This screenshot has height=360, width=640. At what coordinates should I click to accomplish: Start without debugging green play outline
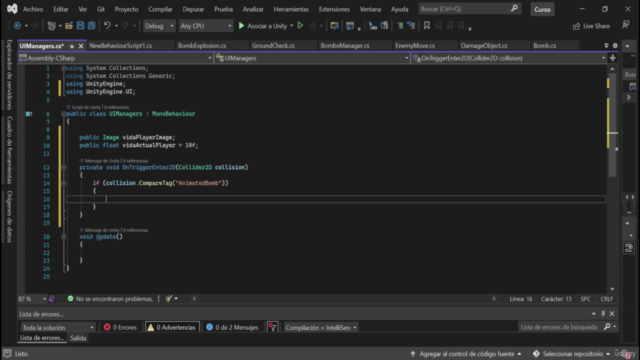(x=300, y=26)
